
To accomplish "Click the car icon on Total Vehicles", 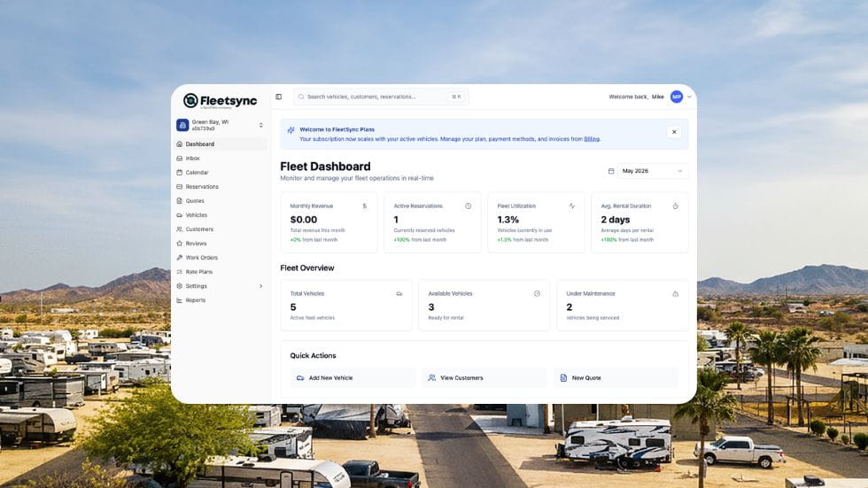I will (399, 294).
